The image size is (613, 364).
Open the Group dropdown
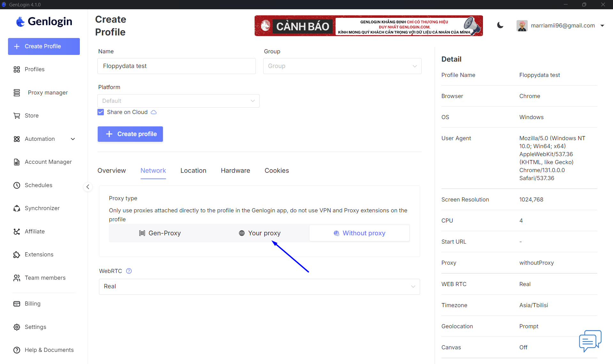(x=342, y=66)
